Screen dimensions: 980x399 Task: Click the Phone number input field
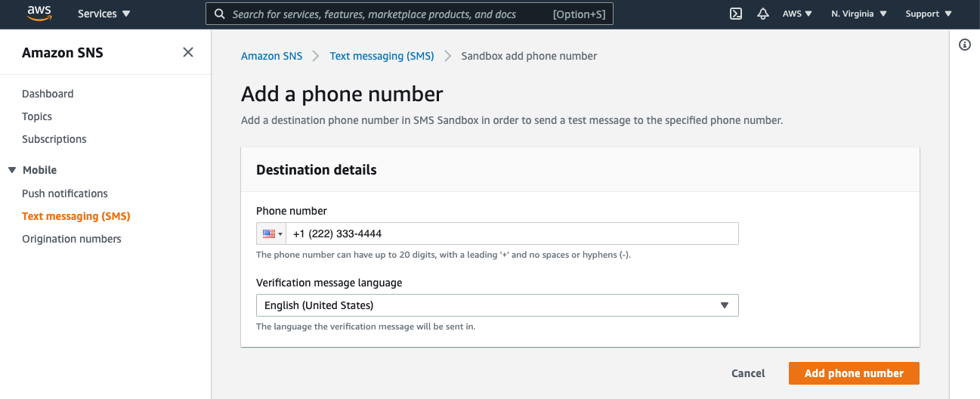point(512,234)
